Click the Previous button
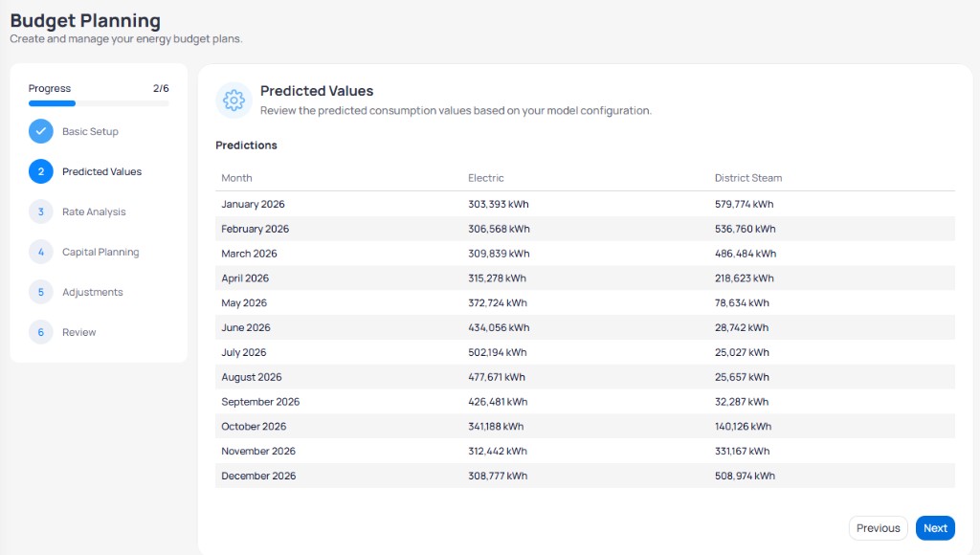 tap(879, 528)
